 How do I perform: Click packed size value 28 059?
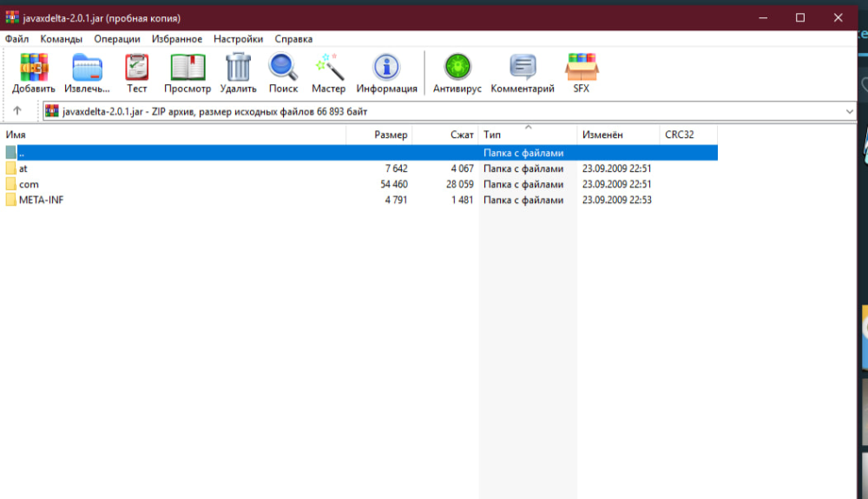(460, 184)
